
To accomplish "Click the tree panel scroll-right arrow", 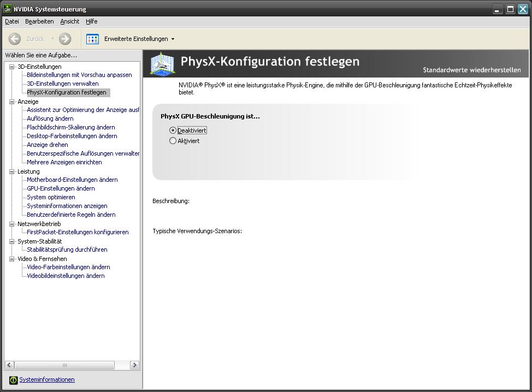I will 135,365.
